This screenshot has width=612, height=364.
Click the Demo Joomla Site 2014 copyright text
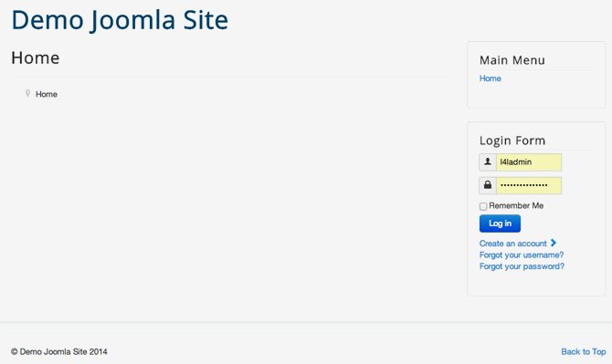coord(59,351)
